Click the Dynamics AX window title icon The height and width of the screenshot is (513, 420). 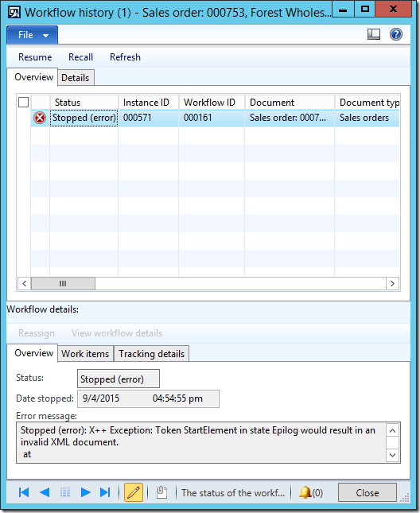tap(14, 13)
